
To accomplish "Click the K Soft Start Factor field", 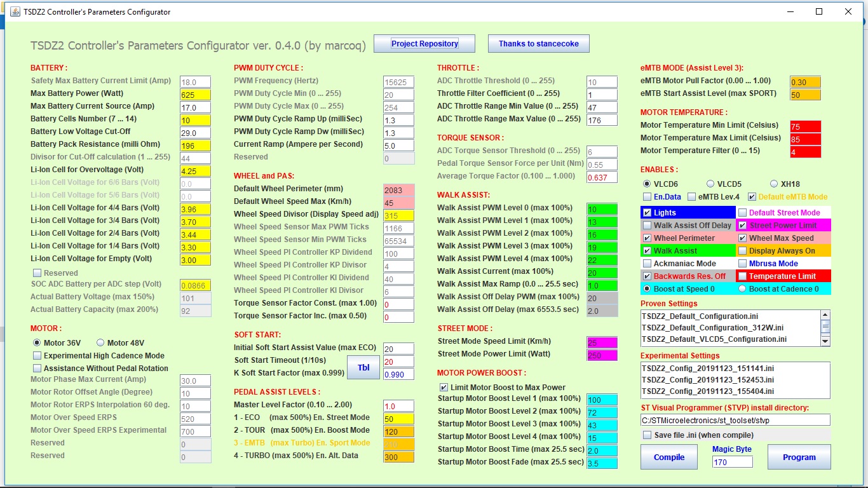I will (399, 374).
